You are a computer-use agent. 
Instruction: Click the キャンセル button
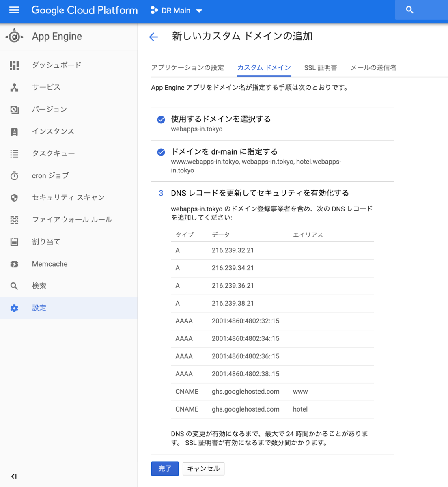tap(203, 469)
